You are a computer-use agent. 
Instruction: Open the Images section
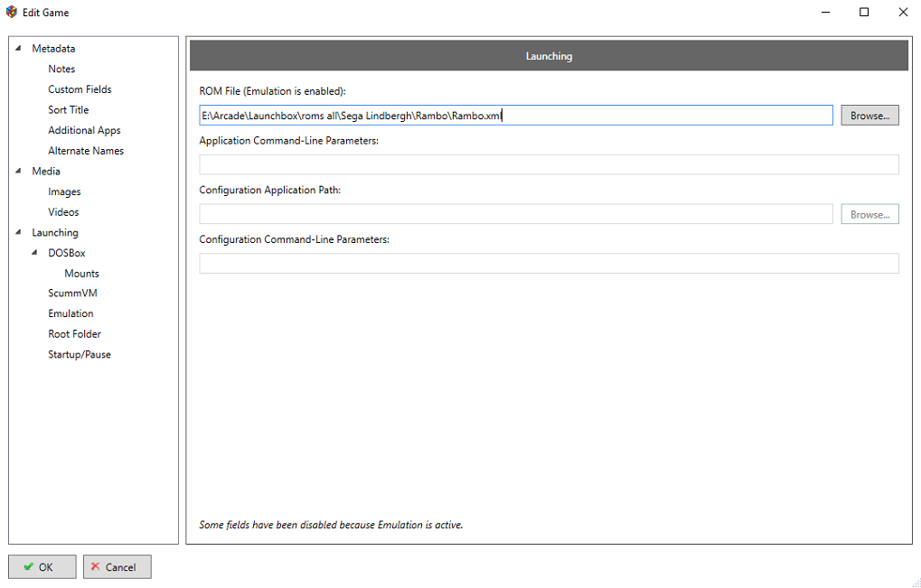[x=64, y=191]
